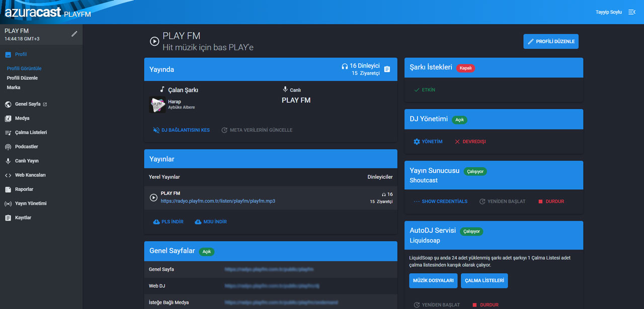Click the Yerel Yayınlar column header

165,177
